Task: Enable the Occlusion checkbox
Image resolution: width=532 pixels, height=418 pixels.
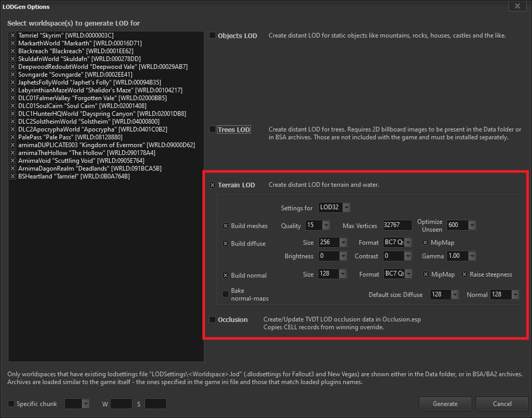Action: click(212, 319)
